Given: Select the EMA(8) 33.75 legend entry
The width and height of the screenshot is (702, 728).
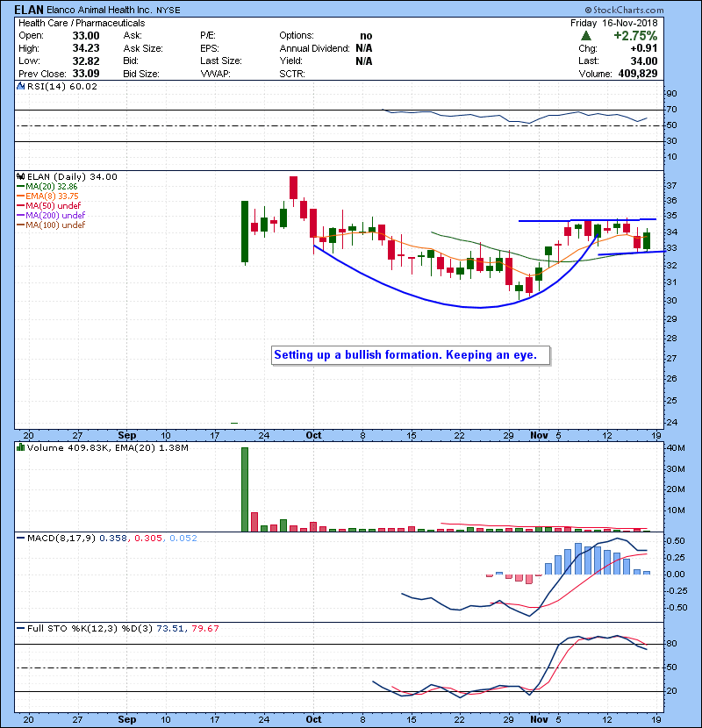Looking at the screenshot, I should tap(48, 196).
